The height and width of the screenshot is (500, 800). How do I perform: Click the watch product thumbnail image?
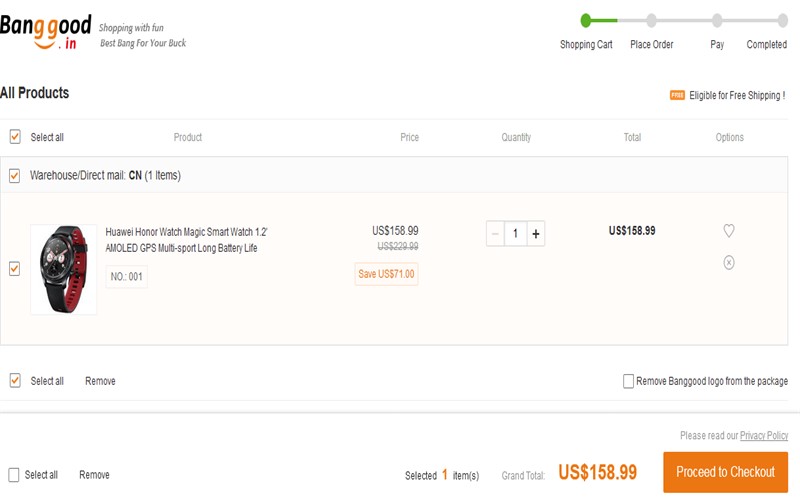pyautogui.click(x=63, y=269)
